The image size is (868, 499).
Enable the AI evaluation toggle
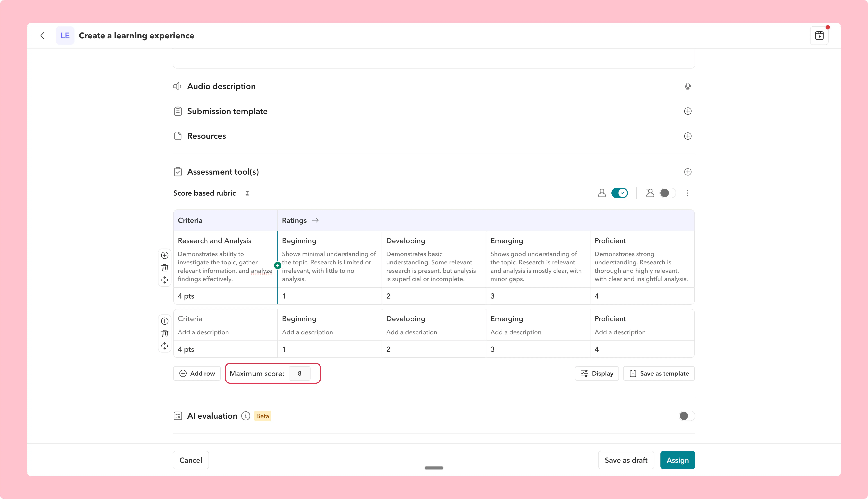pos(687,416)
